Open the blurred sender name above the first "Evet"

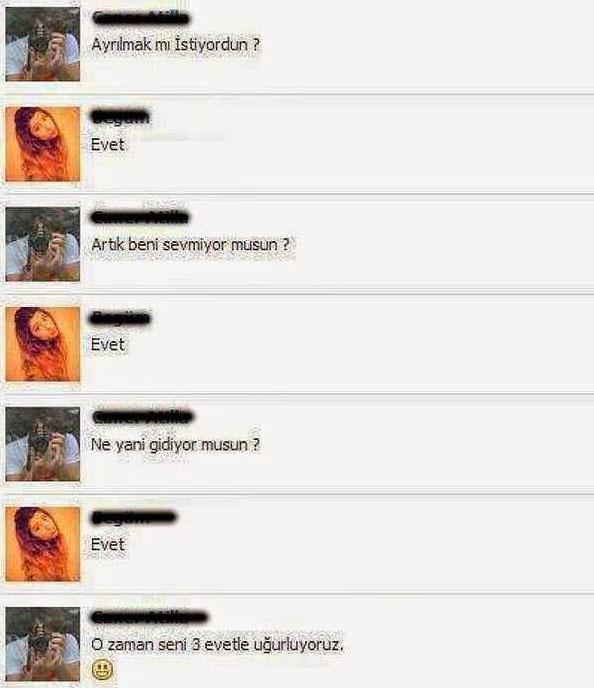tap(121, 117)
